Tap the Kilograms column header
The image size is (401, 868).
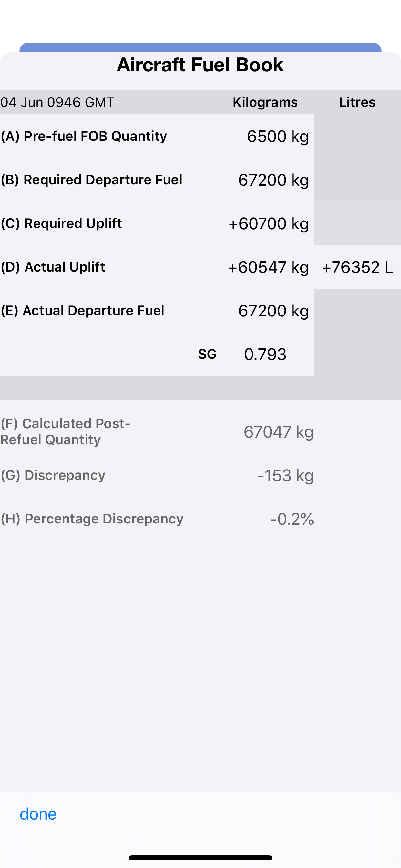pyautogui.click(x=265, y=102)
